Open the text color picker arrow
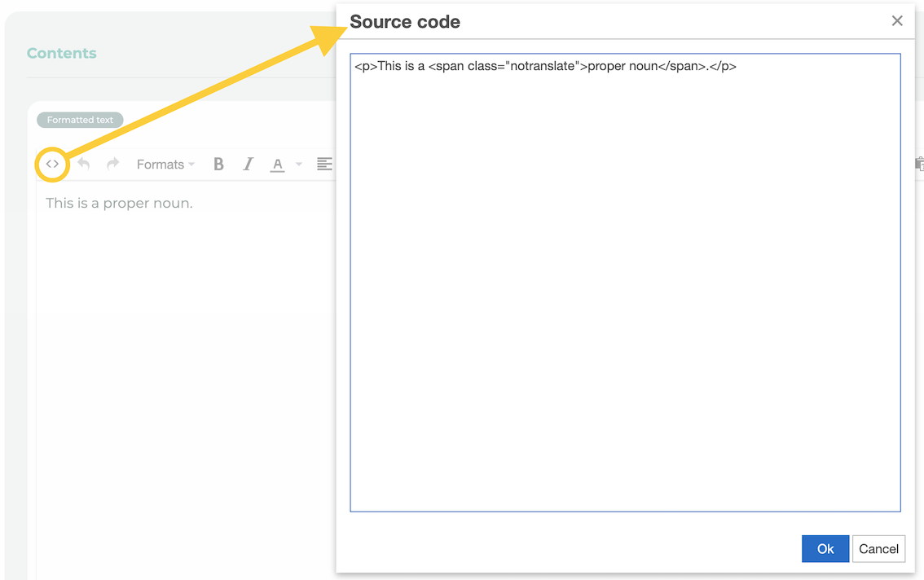 pyautogui.click(x=299, y=165)
